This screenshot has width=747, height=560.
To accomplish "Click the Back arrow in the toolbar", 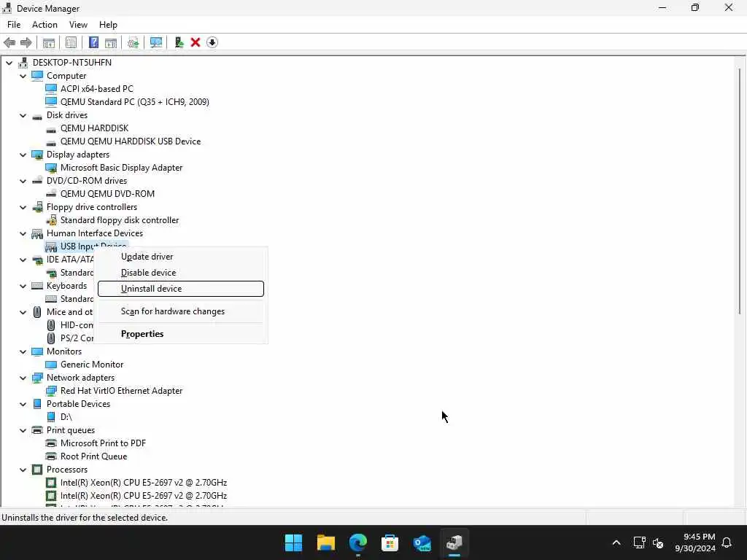I will tap(9, 42).
